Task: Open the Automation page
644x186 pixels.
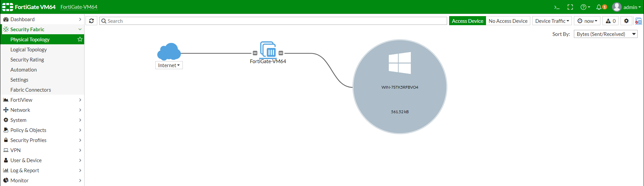Action: coord(42,69)
